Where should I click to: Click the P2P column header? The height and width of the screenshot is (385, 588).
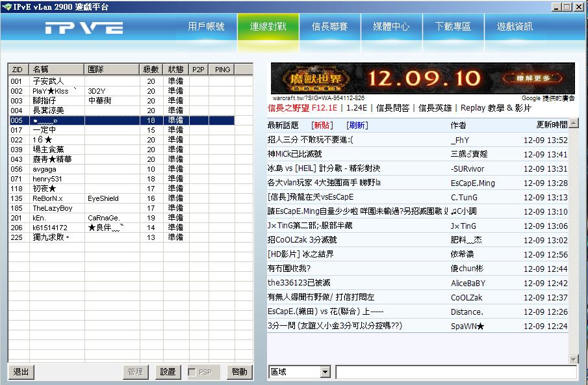198,70
